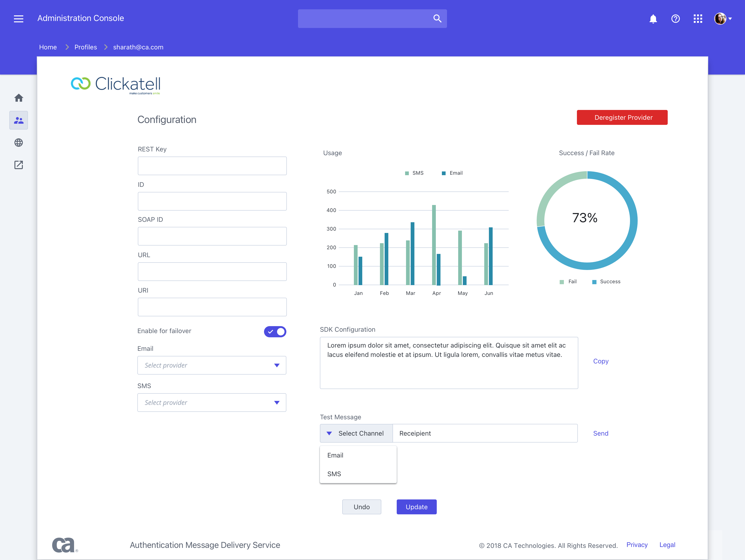This screenshot has width=745, height=560.
Task: Click into the REST Key input field
Action: [x=212, y=166]
